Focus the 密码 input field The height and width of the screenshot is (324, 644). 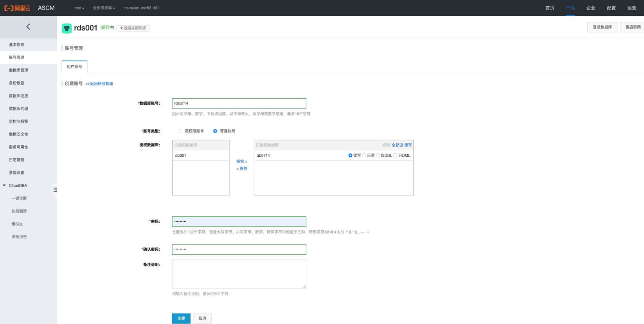[x=239, y=221]
